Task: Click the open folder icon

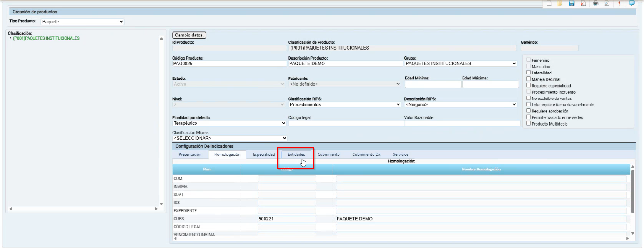Action: pos(560,3)
